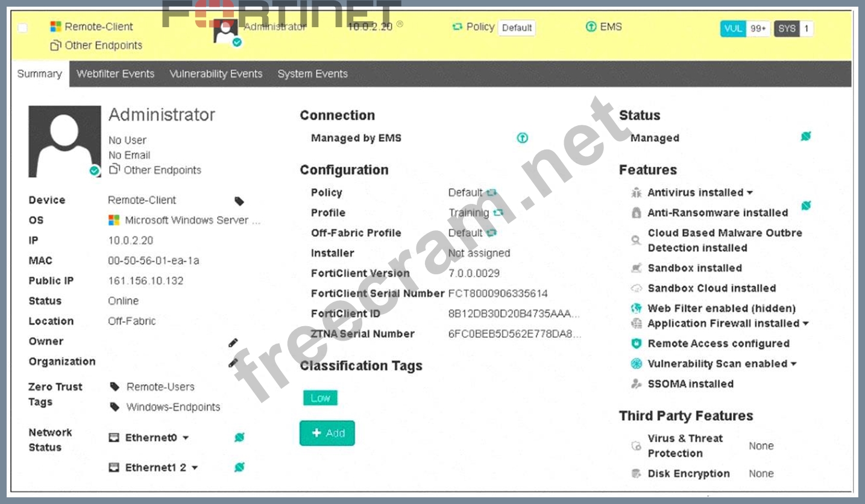Viewport: 865px width, 504px height.
Task: Expand Application Firewall installed details
Action: (x=805, y=324)
